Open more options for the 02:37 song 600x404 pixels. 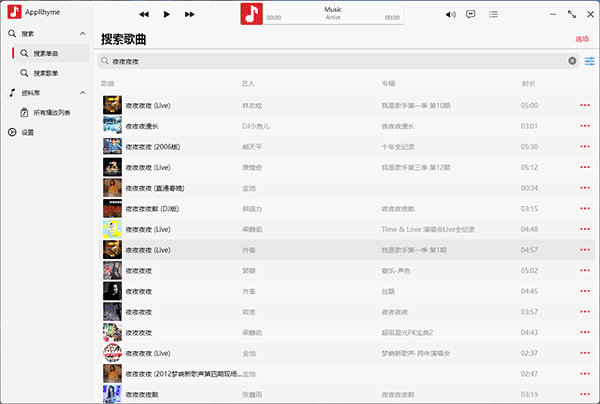click(585, 353)
